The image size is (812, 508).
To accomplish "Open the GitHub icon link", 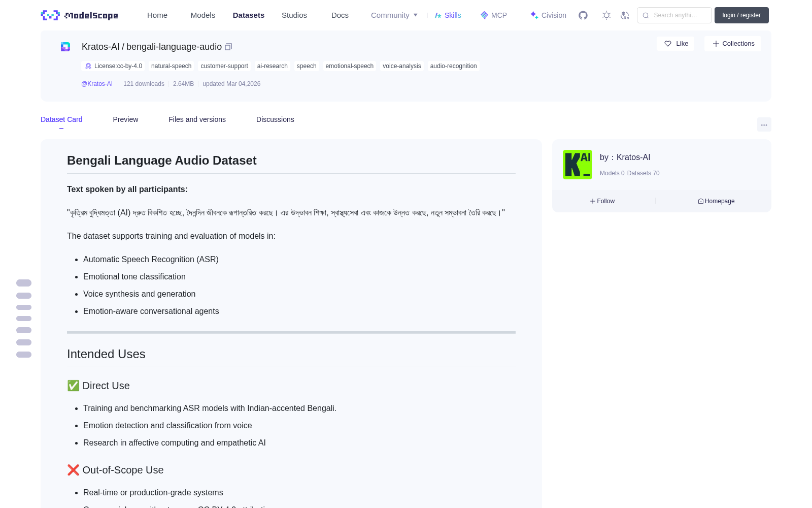I will pyautogui.click(x=583, y=15).
